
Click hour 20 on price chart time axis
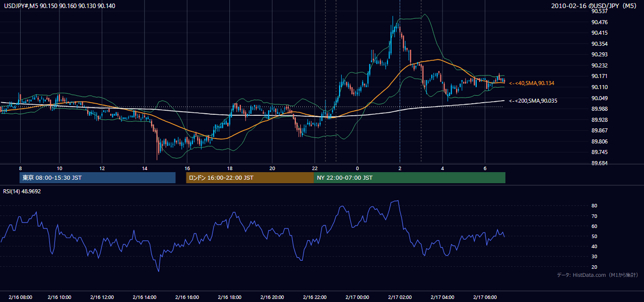(x=272, y=168)
